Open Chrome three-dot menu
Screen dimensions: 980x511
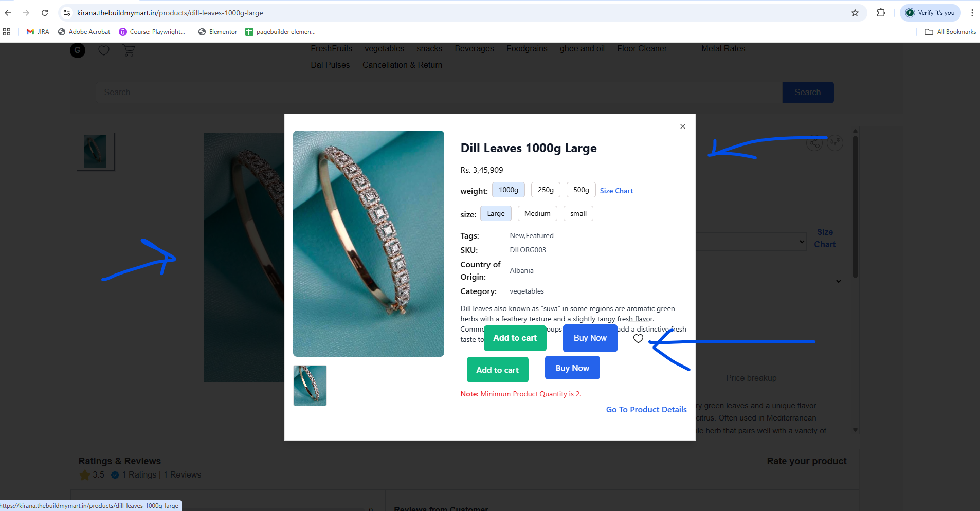click(x=972, y=13)
